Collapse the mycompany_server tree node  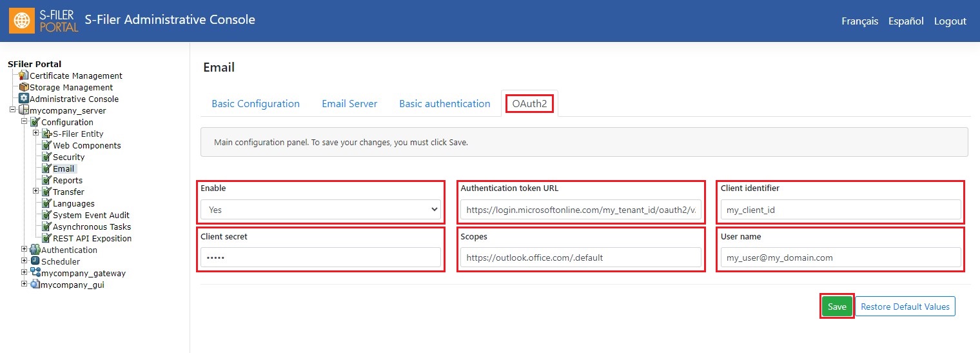click(x=12, y=110)
